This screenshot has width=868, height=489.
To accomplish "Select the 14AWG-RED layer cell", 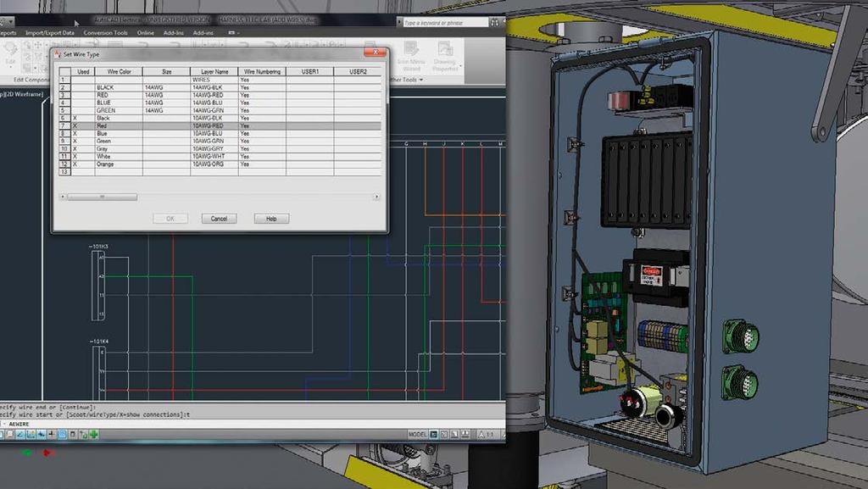I will (214, 95).
